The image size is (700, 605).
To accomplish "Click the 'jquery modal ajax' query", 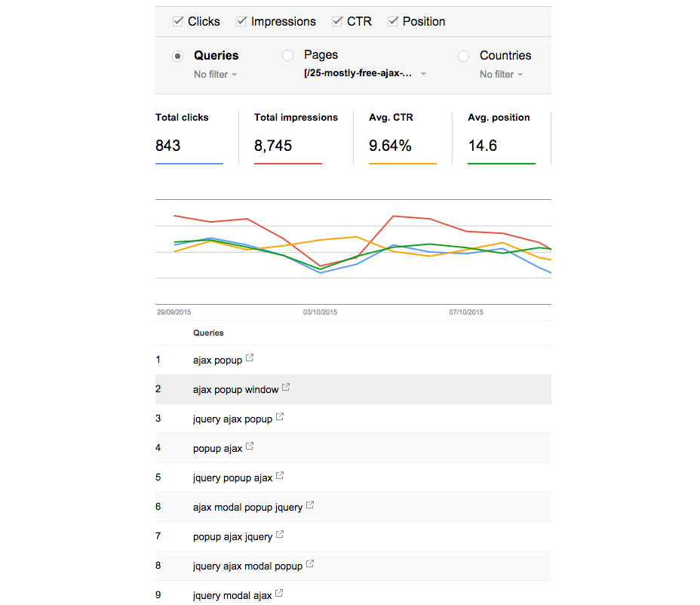I will [x=232, y=596].
